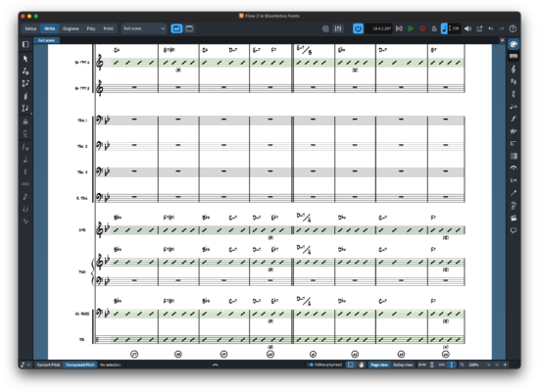Select the spreads horizontally page arrangement
The width and height of the screenshot is (539, 392).
point(421,365)
